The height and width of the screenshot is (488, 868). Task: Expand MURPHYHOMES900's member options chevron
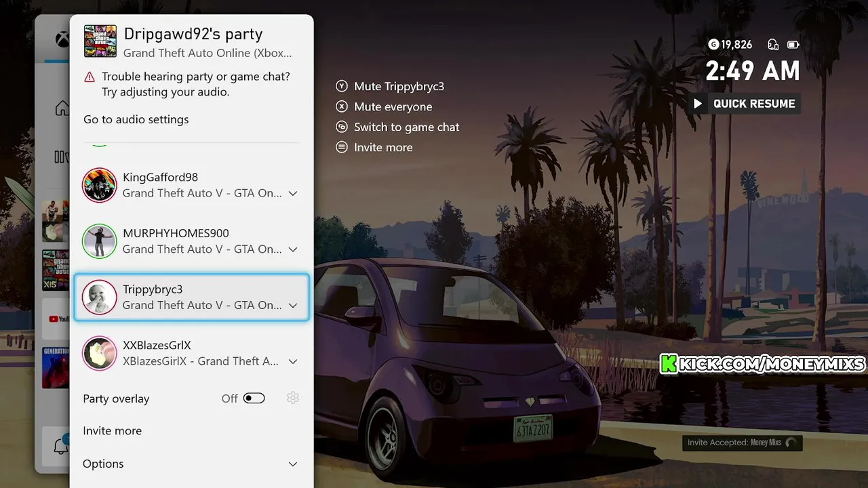293,249
